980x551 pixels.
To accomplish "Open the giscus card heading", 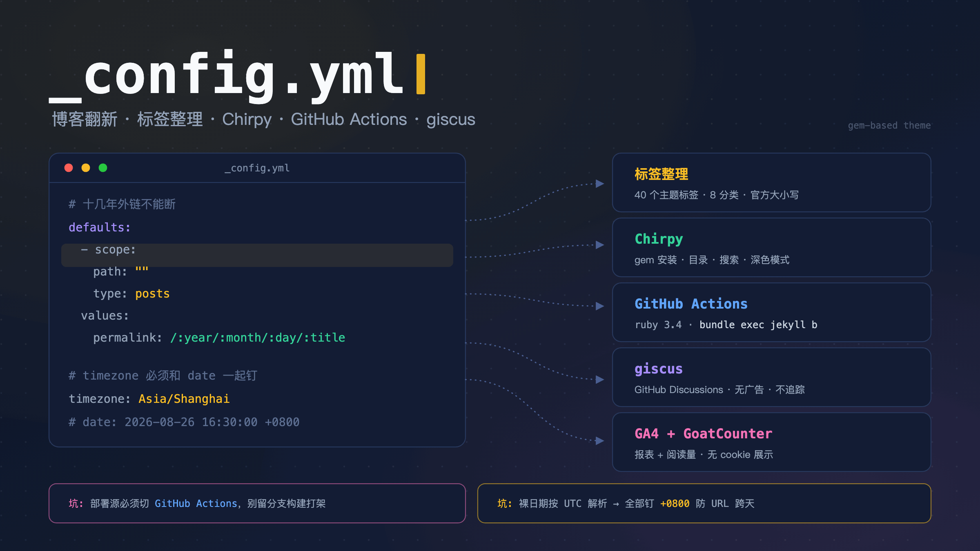I will tap(659, 369).
